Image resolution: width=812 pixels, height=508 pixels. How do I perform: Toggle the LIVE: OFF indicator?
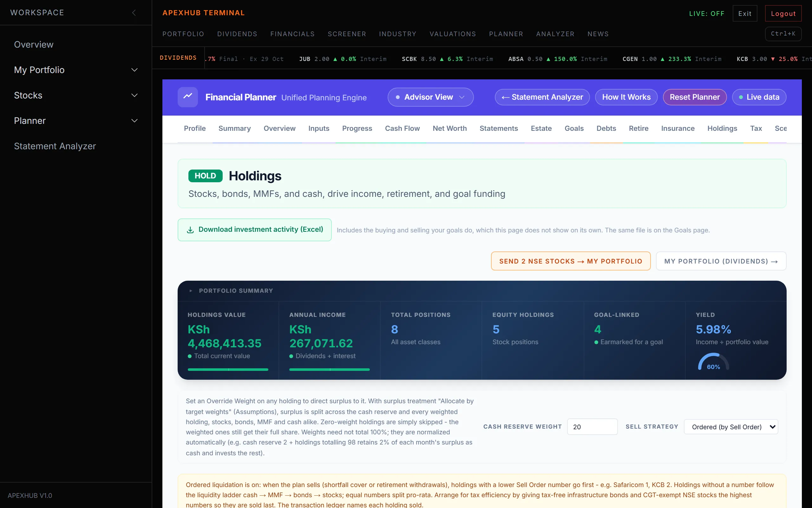click(x=707, y=13)
